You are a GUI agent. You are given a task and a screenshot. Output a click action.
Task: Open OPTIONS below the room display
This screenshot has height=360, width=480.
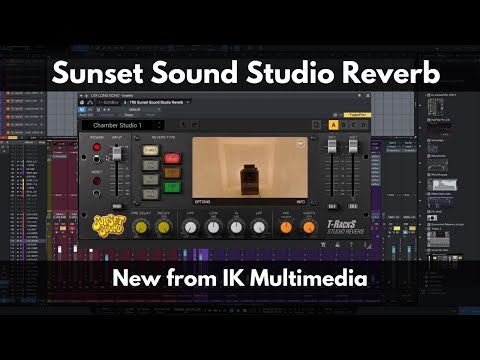pos(202,202)
